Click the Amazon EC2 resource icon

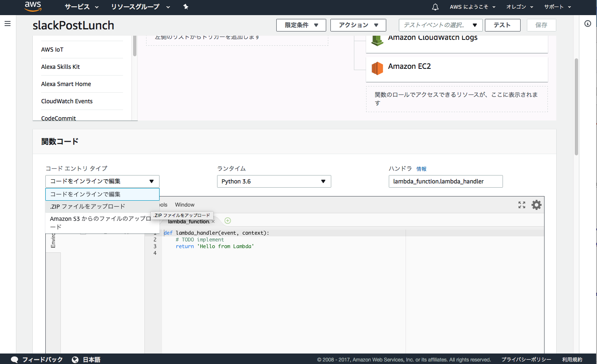pyautogui.click(x=377, y=68)
